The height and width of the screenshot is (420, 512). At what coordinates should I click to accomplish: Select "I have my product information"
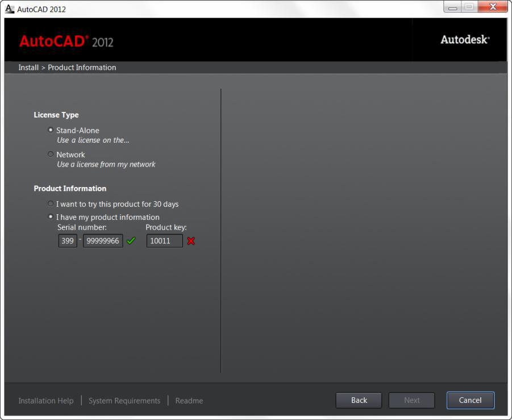(50, 217)
